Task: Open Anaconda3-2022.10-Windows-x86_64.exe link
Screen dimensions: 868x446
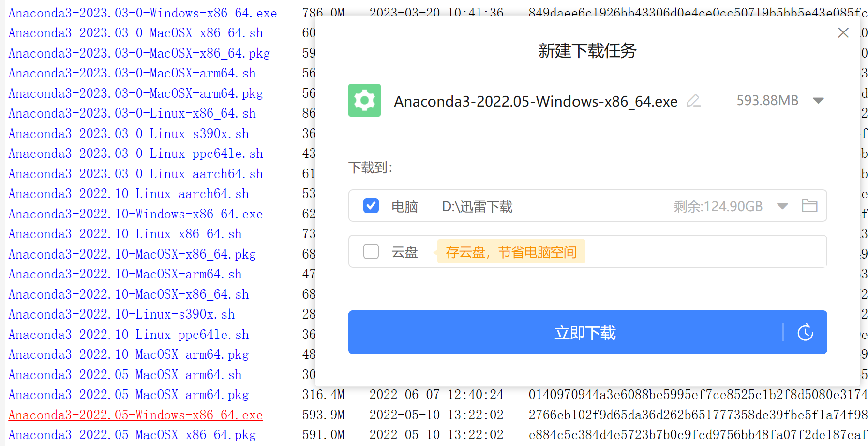Action: click(x=135, y=214)
